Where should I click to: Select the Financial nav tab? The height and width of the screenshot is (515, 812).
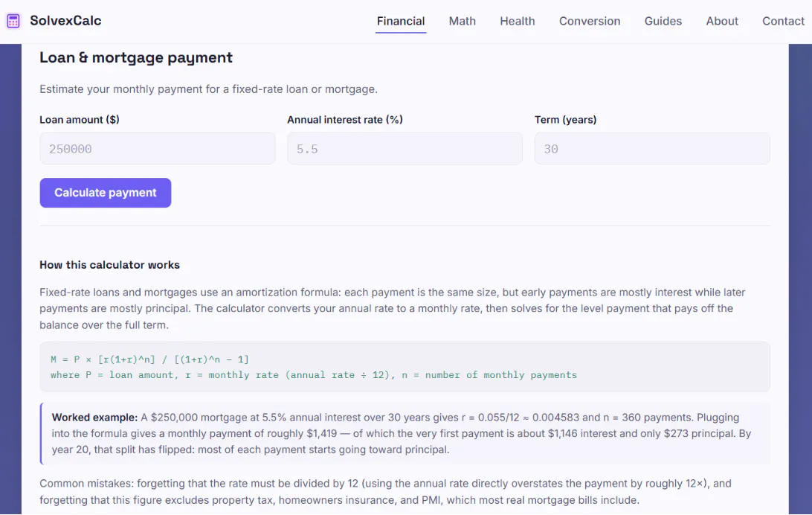[x=401, y=22]
